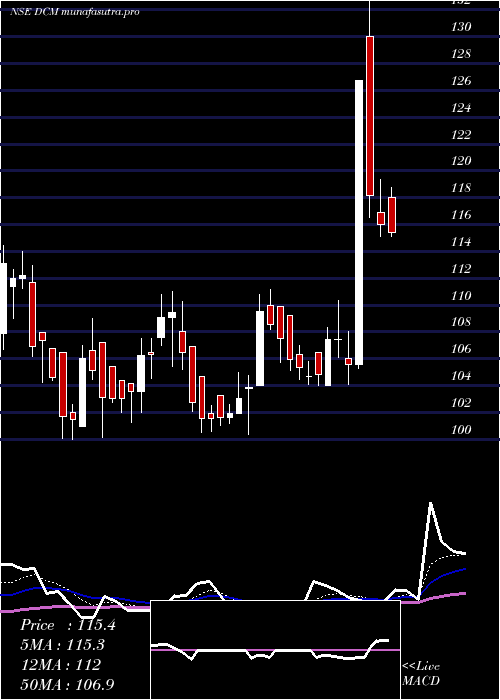Click the tall white breakout candle body
The height and width of the screenshot is (700, 500).
coord(359,222)
